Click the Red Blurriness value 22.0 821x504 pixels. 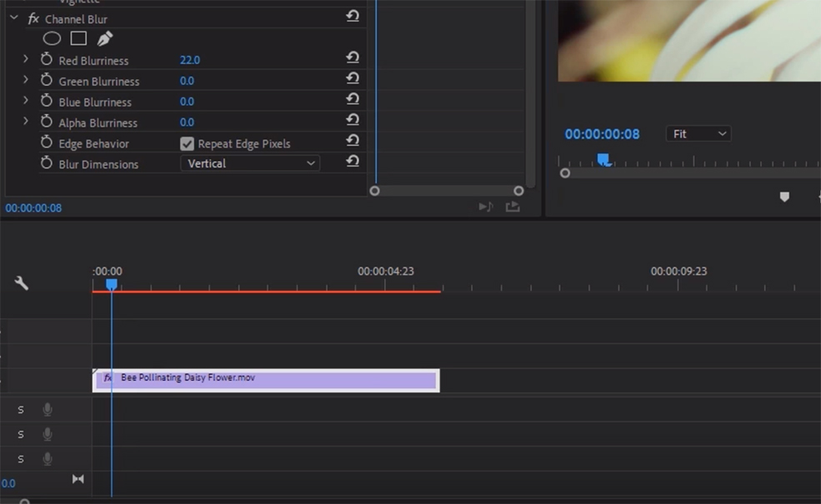pyautogui.click(x=189, y=60)
